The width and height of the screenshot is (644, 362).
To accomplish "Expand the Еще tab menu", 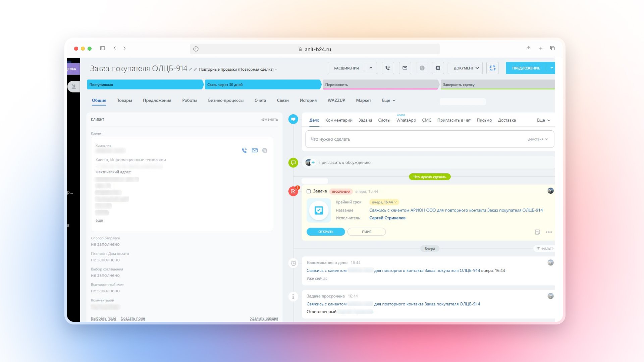I will pos(388,100).
